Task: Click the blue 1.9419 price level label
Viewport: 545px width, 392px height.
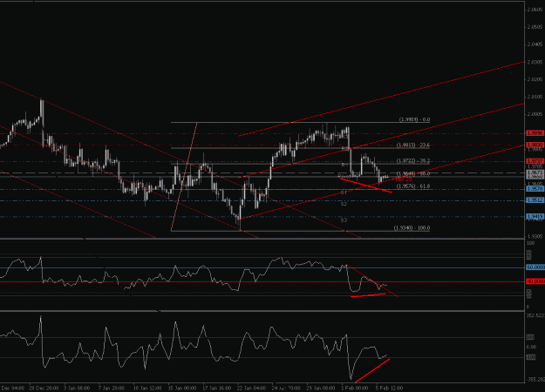Action: coord(535,217)
